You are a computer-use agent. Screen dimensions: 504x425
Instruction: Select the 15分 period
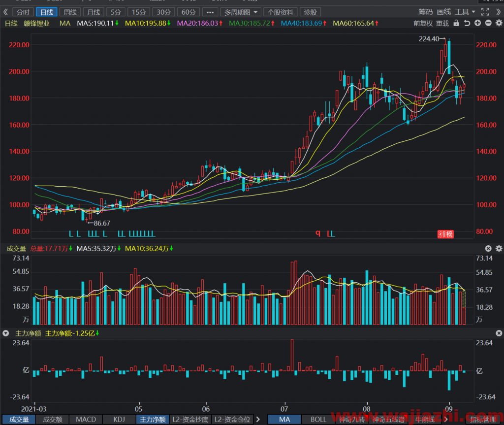pos(139,12)
